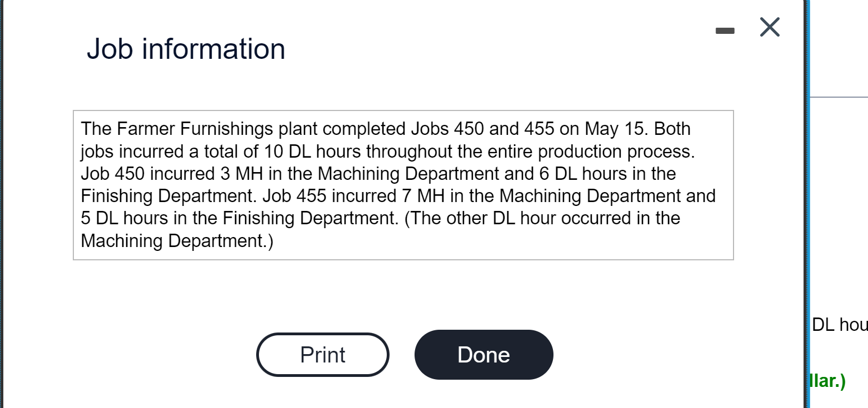
Task: Click the partially visible 'DL hou' text behind dialog
Action: coord(839,325)
